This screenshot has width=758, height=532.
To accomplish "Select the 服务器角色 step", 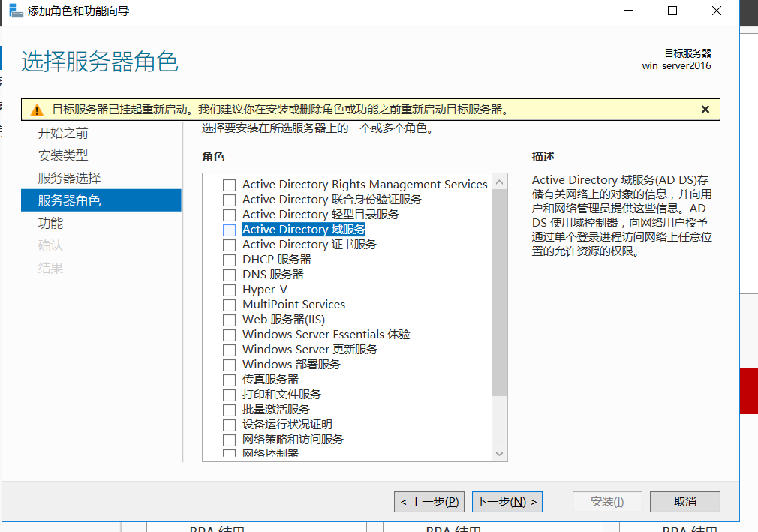I will [101, 200].
